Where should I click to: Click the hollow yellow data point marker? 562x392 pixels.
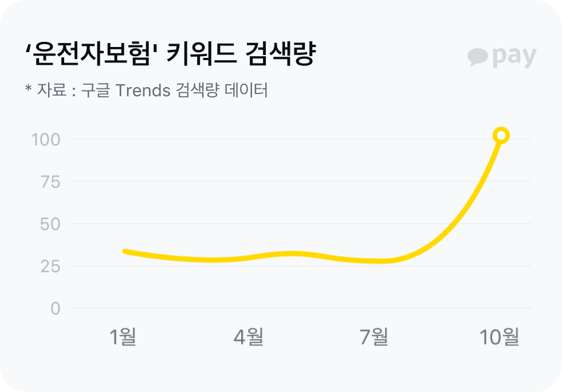501,135
